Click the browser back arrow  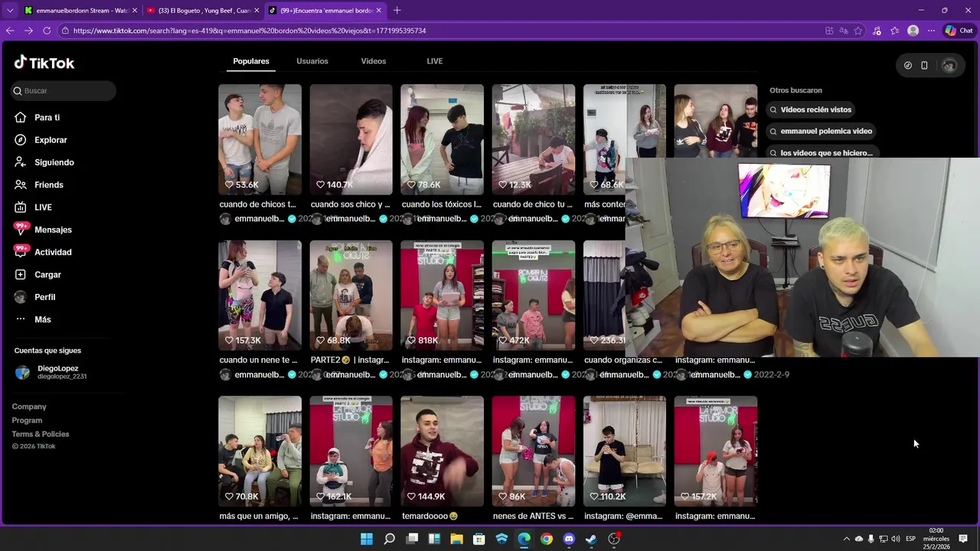10,31
